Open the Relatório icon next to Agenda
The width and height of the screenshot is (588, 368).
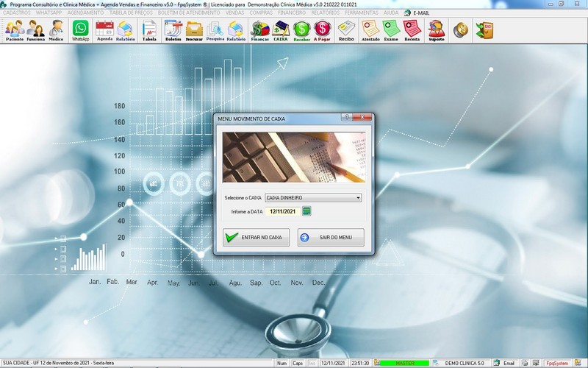pyautogui.click(x=125, y=30)
